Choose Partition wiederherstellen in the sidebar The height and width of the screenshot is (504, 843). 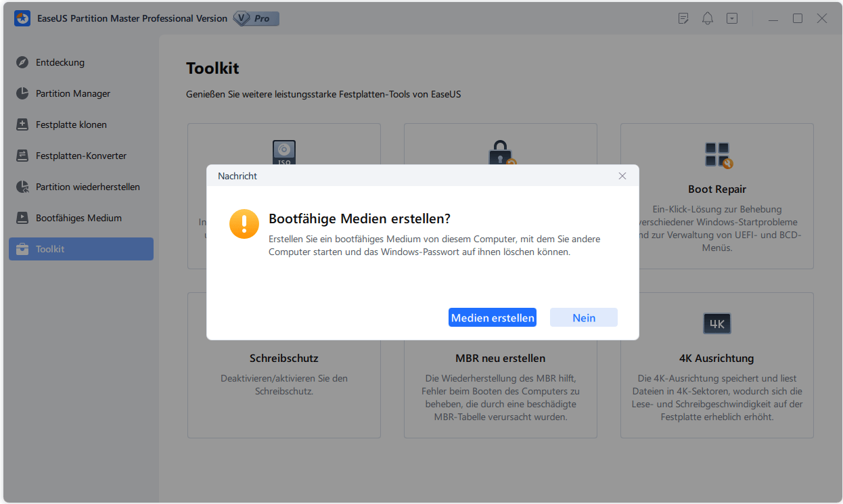(81, 187)
